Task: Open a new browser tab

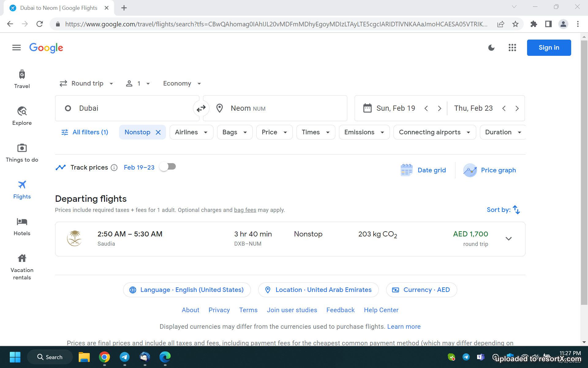Action: [124, 8]
